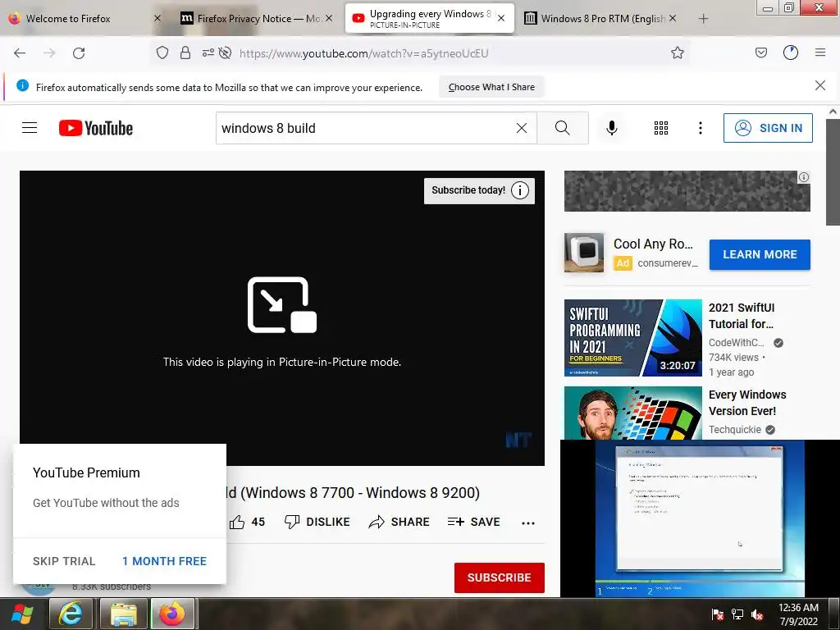Screen dimensions: 840x630
Task: Open the Firefox application menu
Action: click(820, 52)
